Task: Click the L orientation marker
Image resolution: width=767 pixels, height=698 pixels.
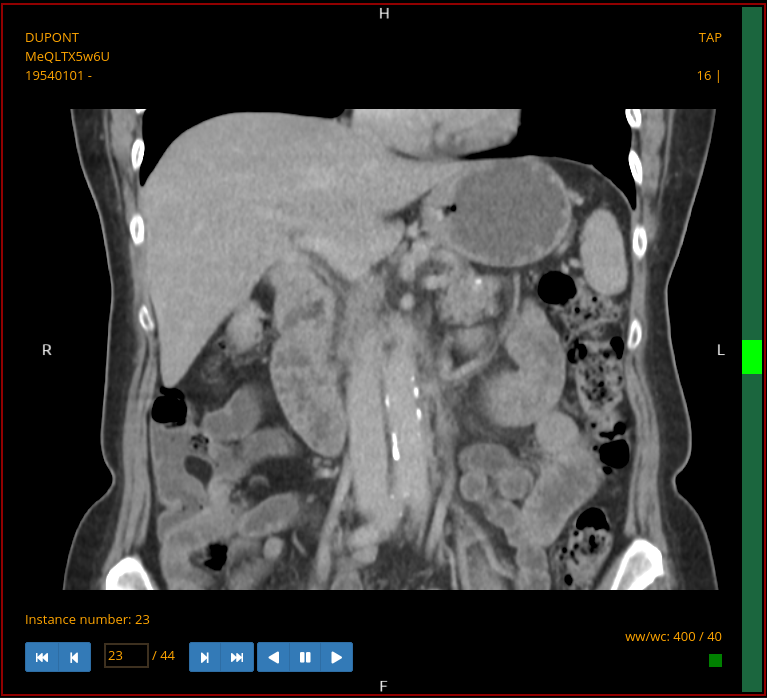Action: [721, 350]
